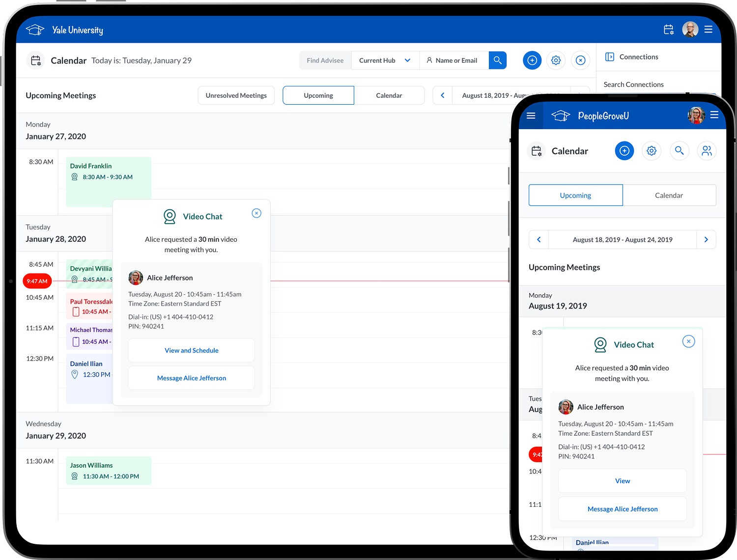Click Message Alice Jefferson on phone popup
Screen dimensions: 737x560
pos(622,509)
